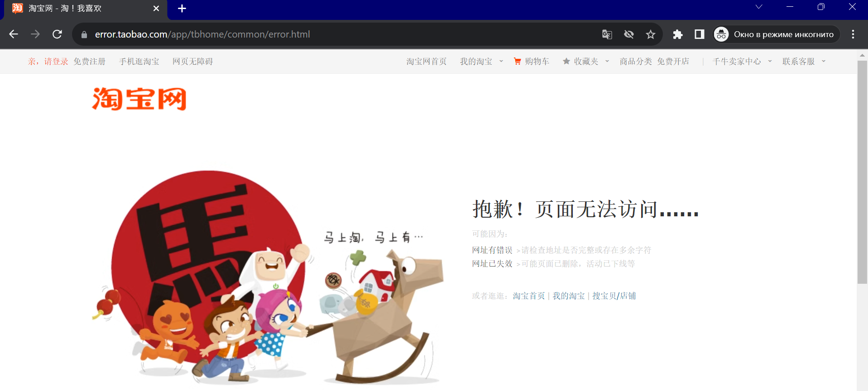Expand the 联系客服 dropdown arrow
This screenshot has height=391, width=868.
point(824,62)
